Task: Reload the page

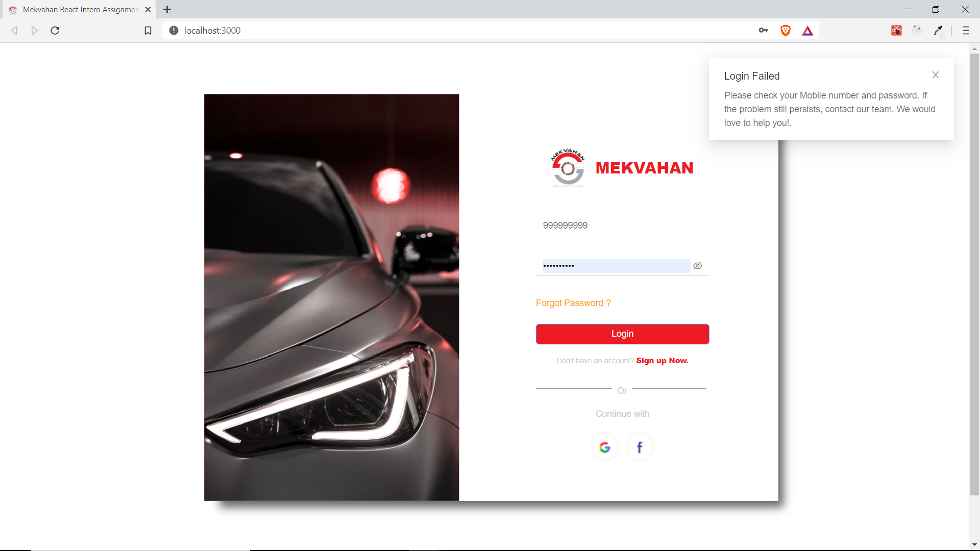Action: tap(55, 31)
